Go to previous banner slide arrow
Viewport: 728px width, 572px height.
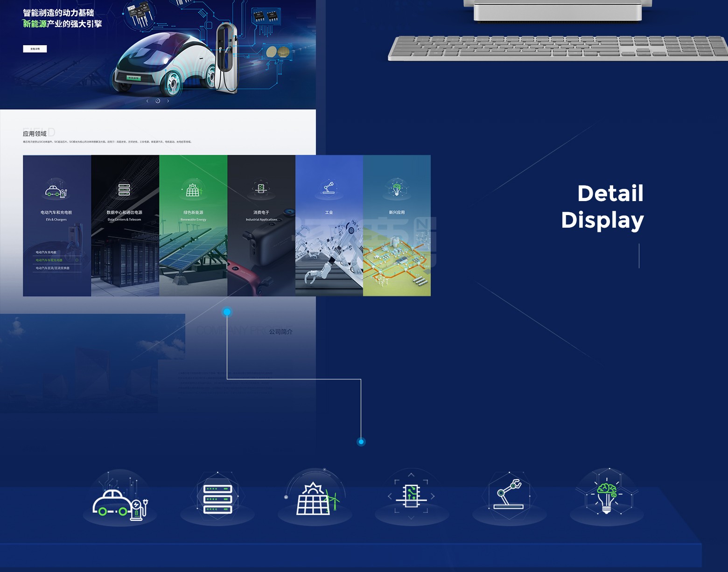coord(147,101)
